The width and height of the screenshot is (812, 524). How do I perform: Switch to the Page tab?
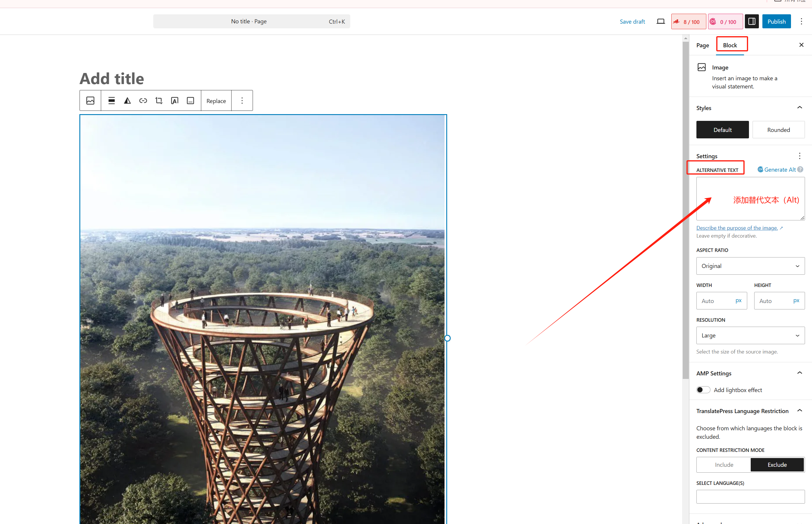(703, 45)
